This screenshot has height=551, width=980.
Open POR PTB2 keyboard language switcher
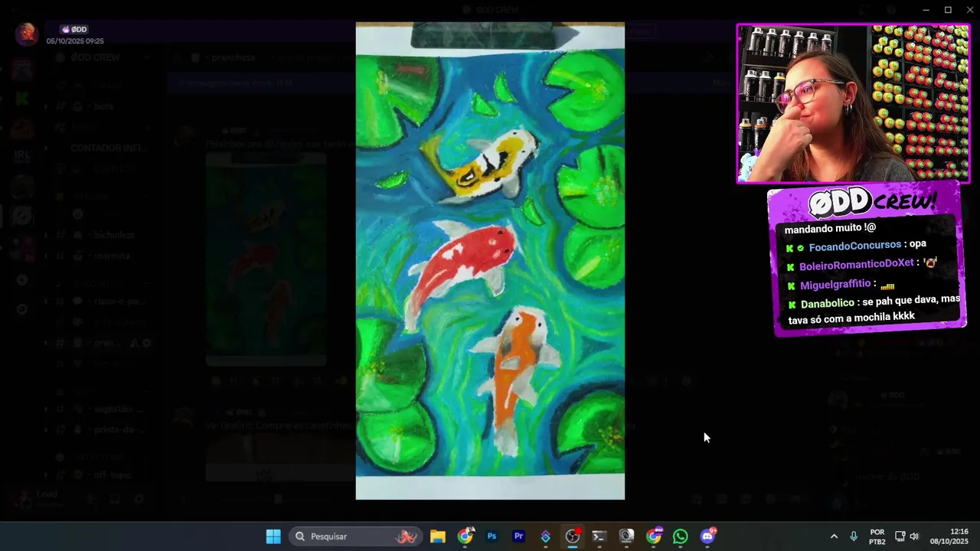tap(877, 536)
